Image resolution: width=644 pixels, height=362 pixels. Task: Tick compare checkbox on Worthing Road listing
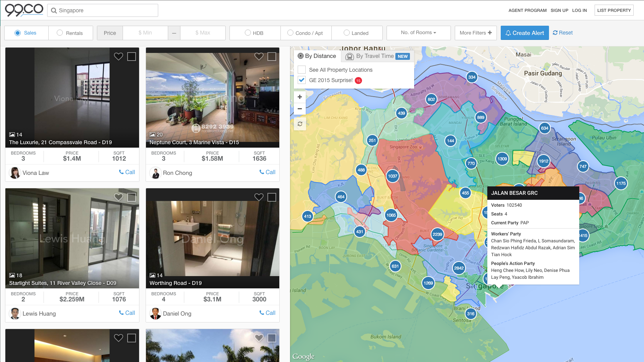point(272,197)
